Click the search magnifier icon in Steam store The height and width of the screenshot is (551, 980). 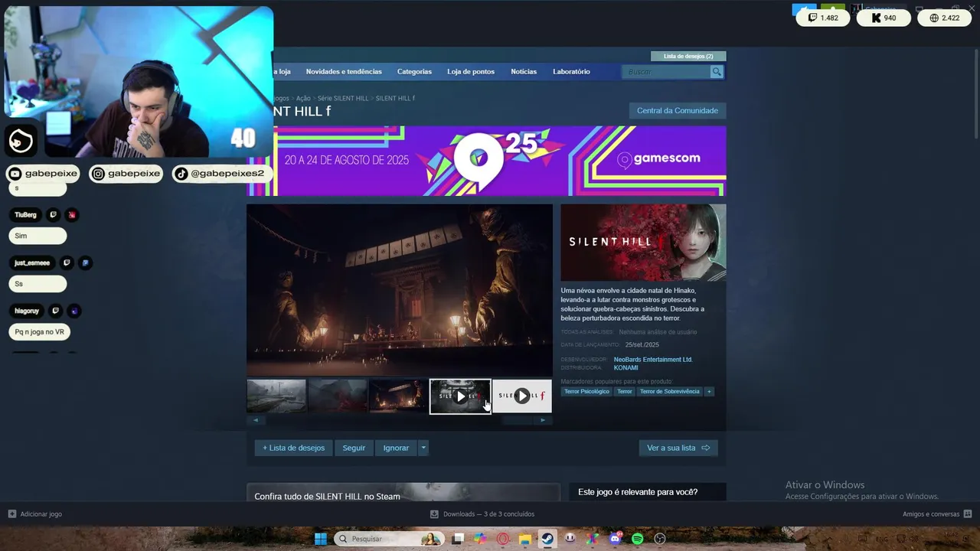(717, 72)
